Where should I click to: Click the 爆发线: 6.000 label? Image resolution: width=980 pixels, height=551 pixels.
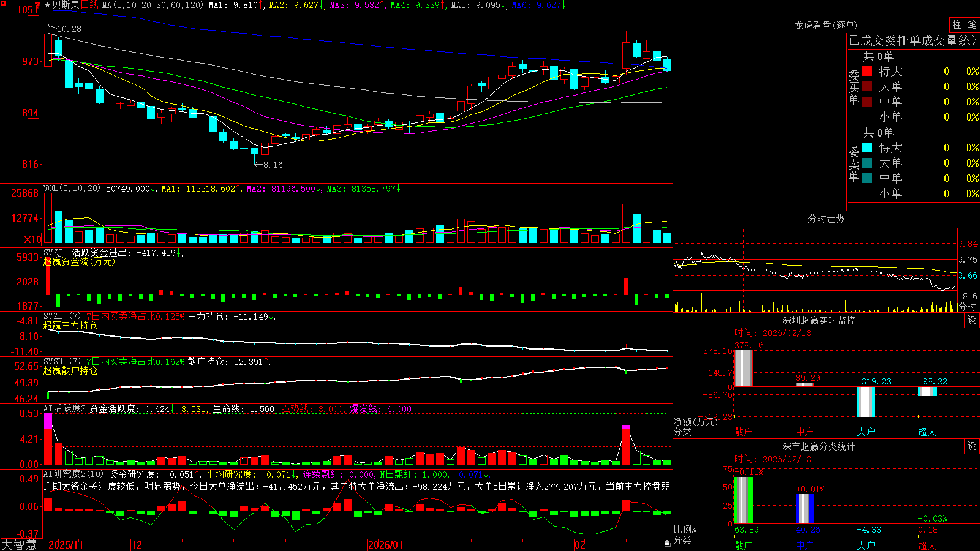click(382, 408)
